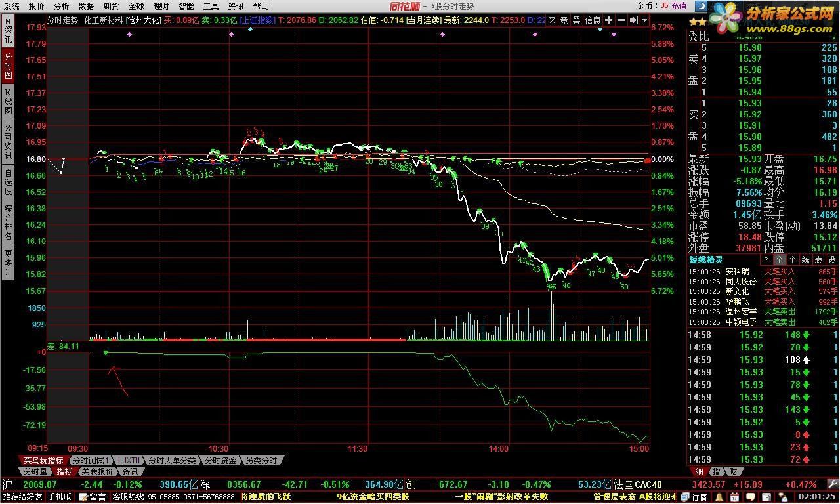
Task: Click the [上证指数] label in header
Action: tap(257, 20)
